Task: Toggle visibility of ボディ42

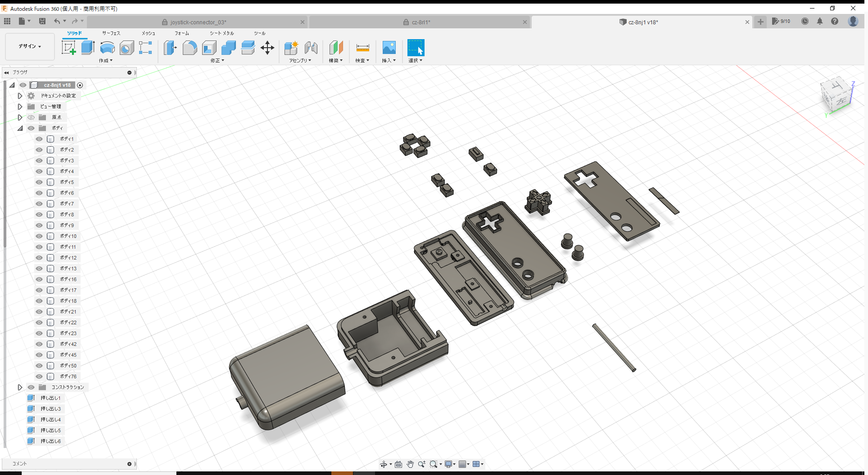Action: coord(39,344)
